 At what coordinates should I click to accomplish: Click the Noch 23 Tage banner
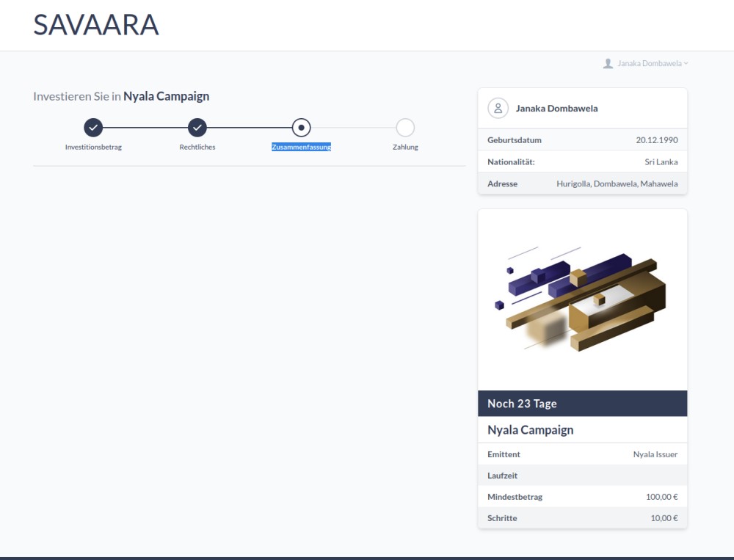pyautogui.click(x=582, y=404)
